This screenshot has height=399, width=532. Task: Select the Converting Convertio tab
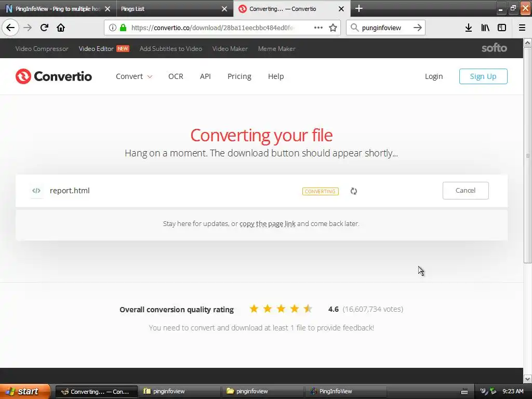[x=291, y=9]
